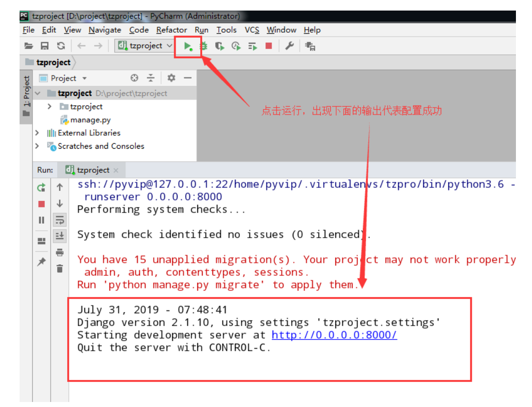Click the 'Django version 2.1.10' console line

259,323
